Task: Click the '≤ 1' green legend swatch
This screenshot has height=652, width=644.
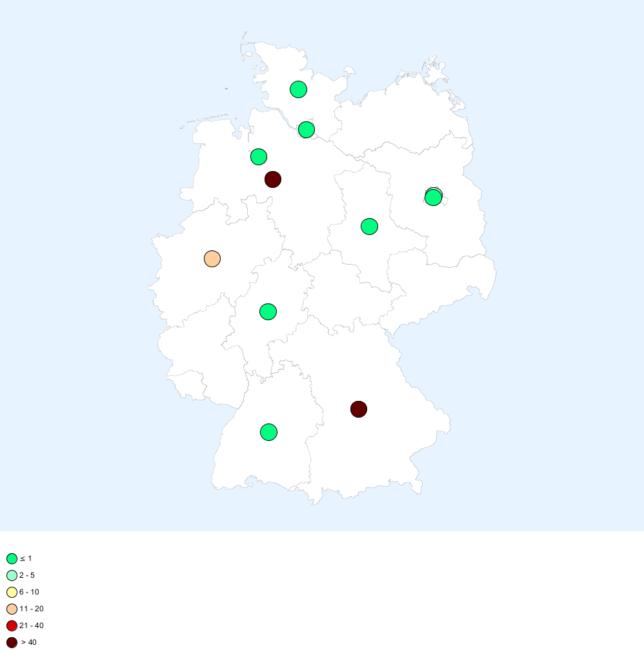Action: click(x=12, y=558)
